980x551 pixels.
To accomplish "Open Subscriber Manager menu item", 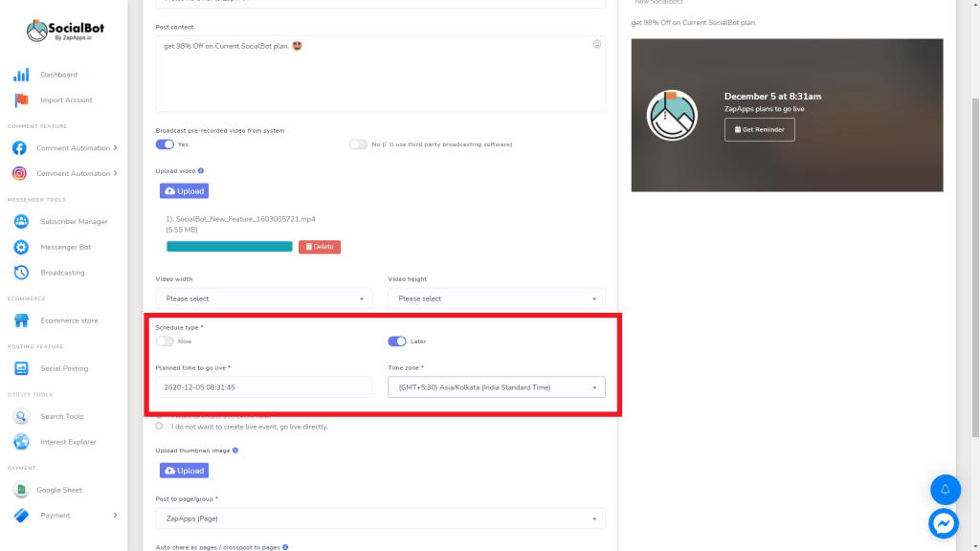I will 74,222.
